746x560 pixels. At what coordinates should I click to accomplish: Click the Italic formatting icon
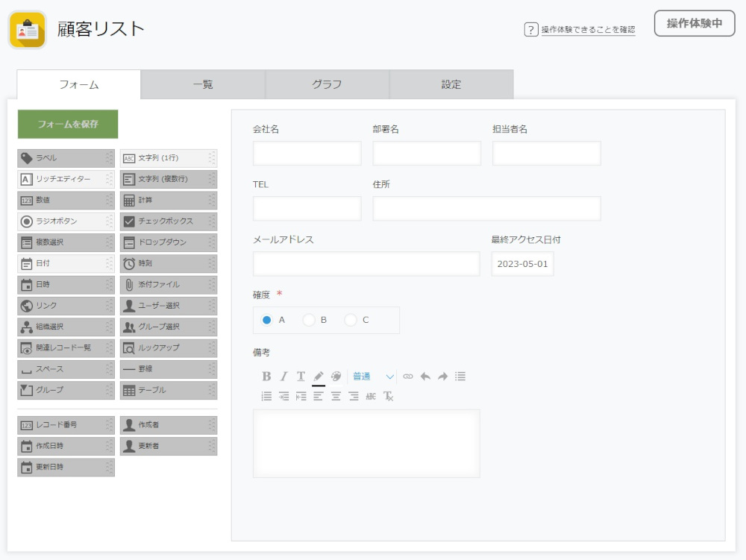283,377
